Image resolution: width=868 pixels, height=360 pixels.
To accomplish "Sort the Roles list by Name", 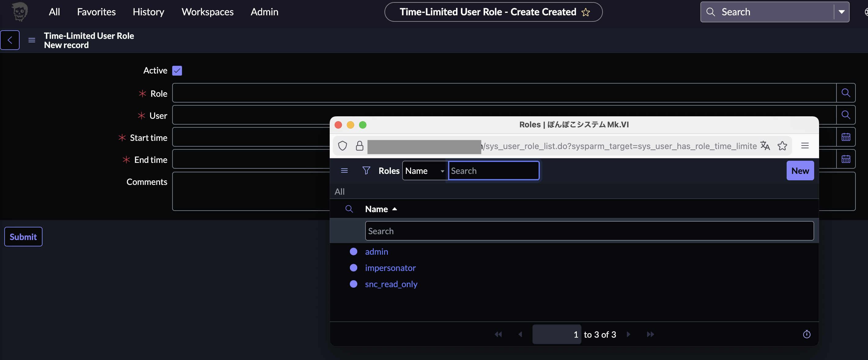I will [x=377, y=209].
